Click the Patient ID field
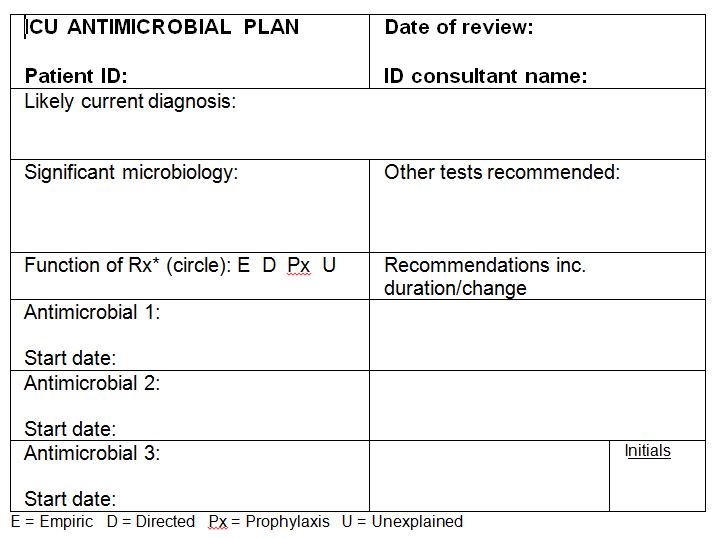 [x=76, y=76]
